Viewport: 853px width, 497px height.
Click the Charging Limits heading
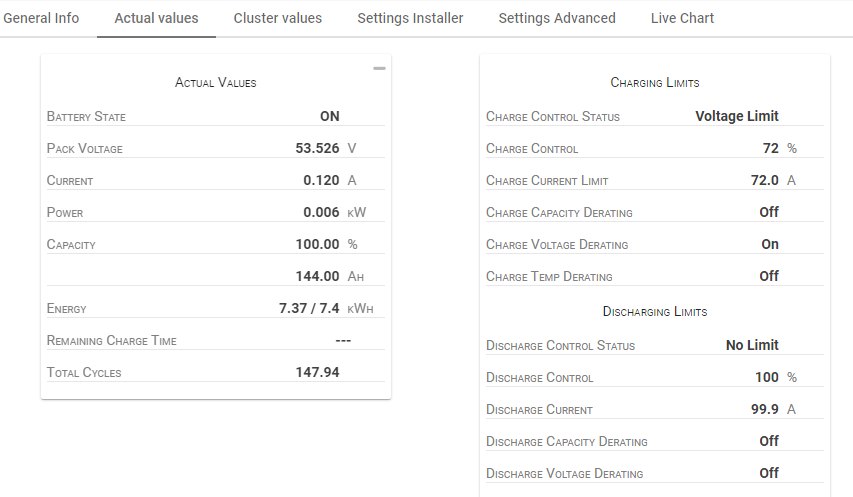click(x=654, y=83)
